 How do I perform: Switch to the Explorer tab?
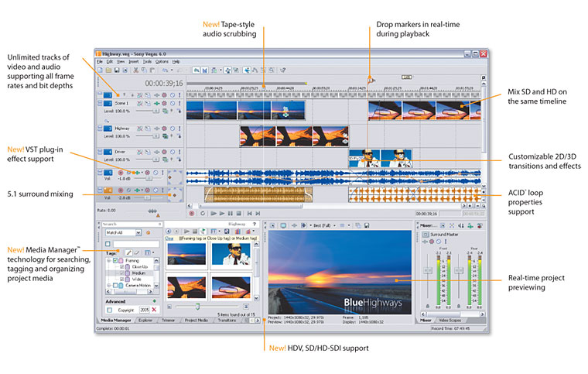[145, 321]
